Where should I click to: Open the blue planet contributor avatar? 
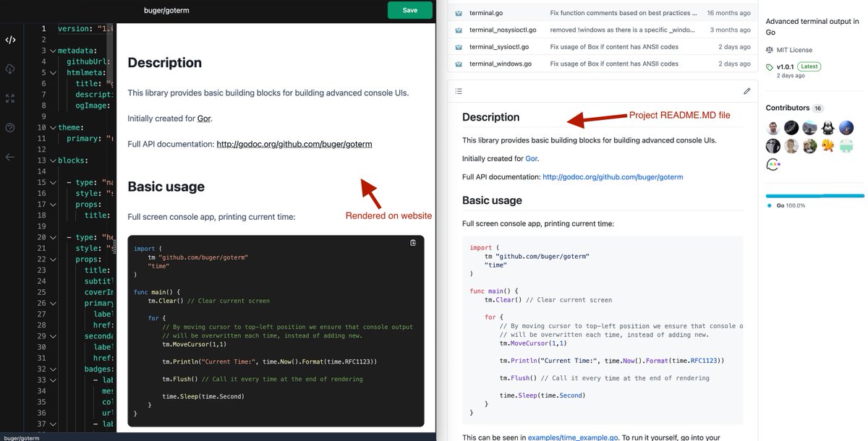(x=846, y=128)
